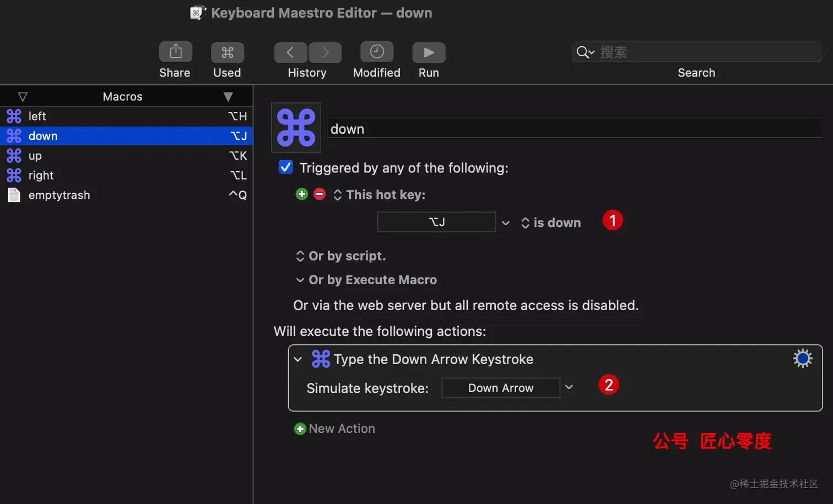This screenshot has height=504, width=833.
Task: Open the filled triangle sort menu
Action: pyautogui.click(x=228, y=97)
